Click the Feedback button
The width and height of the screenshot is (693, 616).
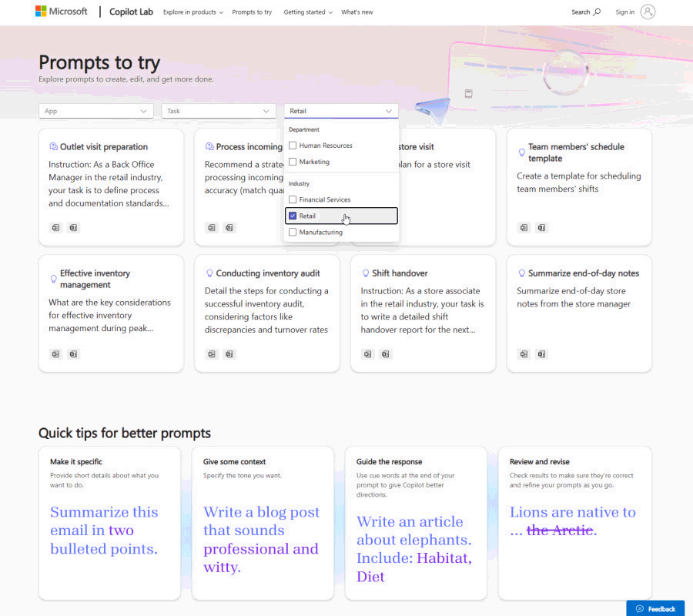655,608
